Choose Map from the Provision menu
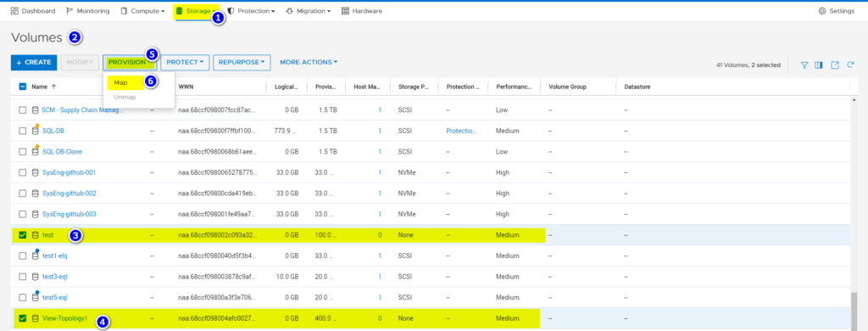Image resolution: width=868 pixels, height=331 pixels. pyautogui.click(x=120, y=82)
